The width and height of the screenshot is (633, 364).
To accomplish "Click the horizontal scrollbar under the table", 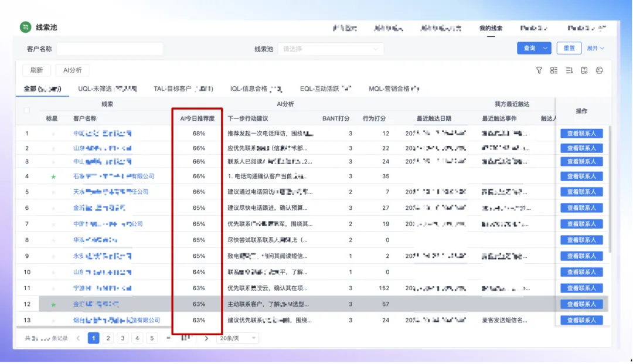I will [94, 327].
